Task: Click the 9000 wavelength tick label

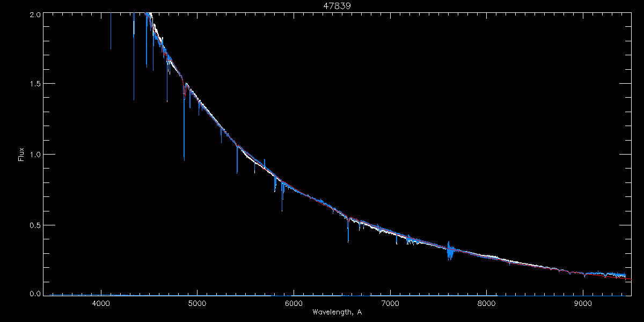Action: [x=583, y=303]
